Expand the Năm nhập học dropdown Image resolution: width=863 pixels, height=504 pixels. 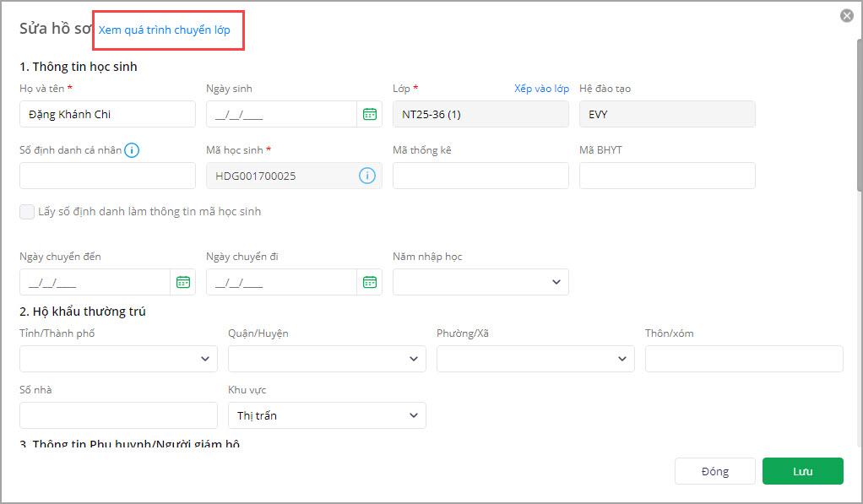coord(480,282)
